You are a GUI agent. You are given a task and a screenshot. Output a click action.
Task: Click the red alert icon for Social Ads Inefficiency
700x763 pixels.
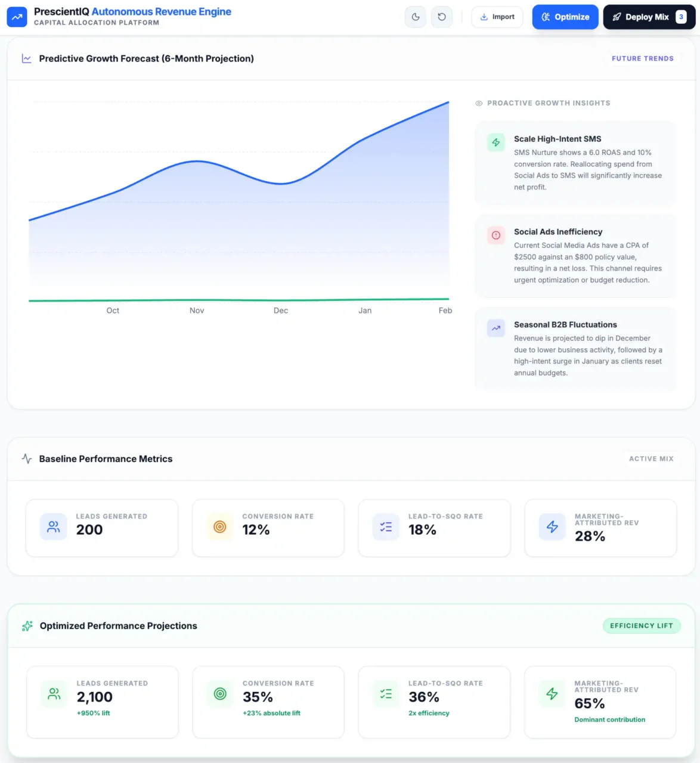click(495, 235)
